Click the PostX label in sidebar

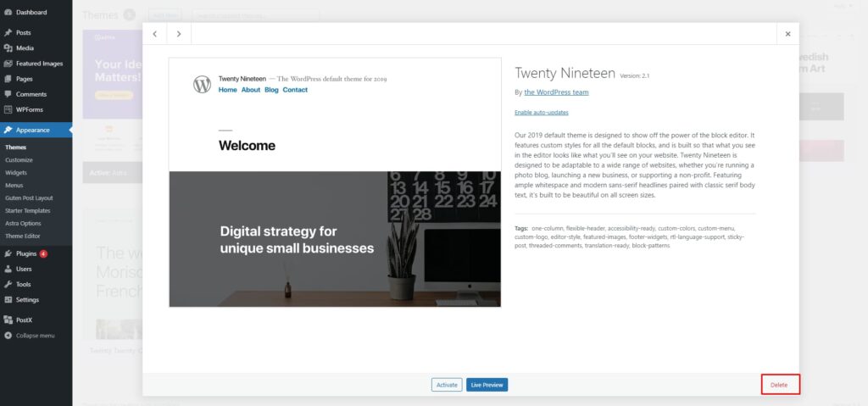(25, 320)
